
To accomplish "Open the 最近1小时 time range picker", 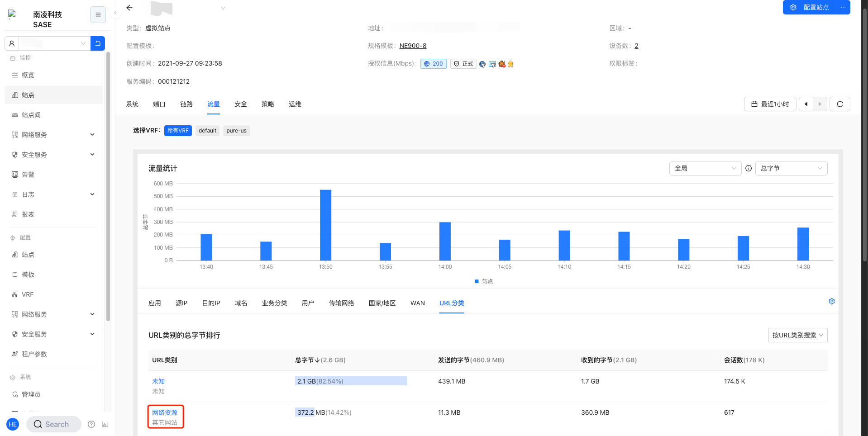I will point(770,104).
